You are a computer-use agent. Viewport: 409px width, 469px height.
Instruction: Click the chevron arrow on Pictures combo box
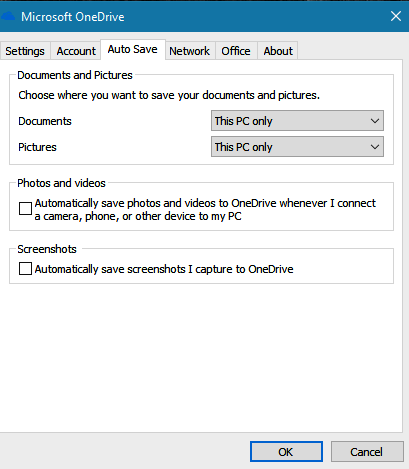tap(375, 147)
